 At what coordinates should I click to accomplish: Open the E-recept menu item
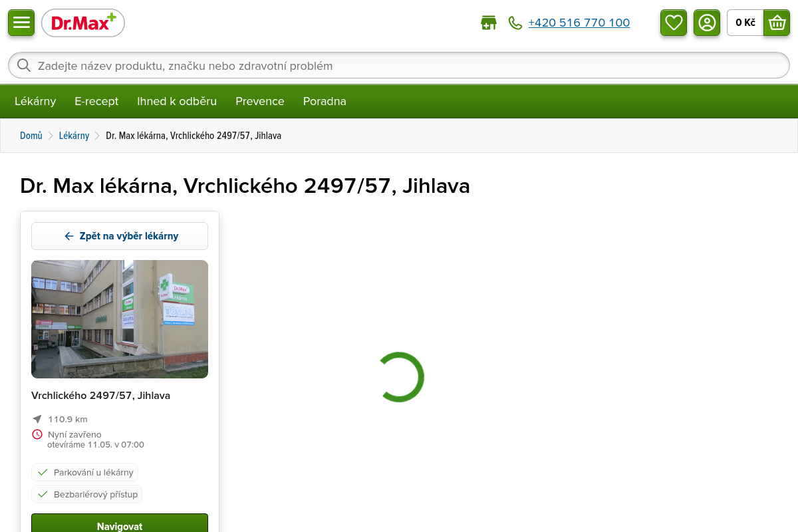click(96, 101)
